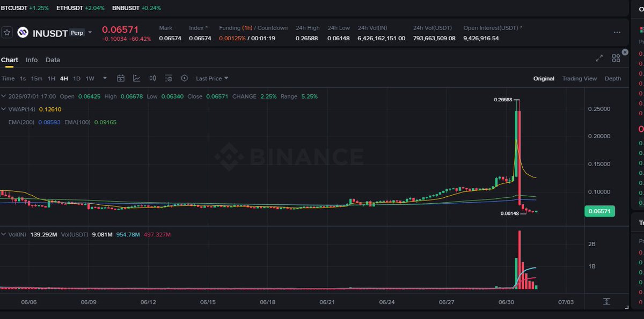Click the Vol(IN) volume indicator label
Screen dimensions: 644x319
(17, 235)
